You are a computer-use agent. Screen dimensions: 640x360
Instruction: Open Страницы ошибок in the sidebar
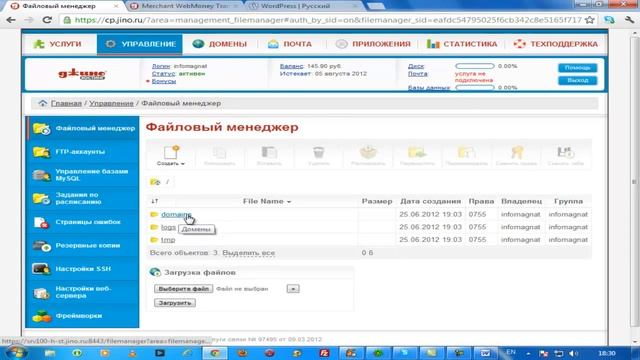(x=83, y=222)
